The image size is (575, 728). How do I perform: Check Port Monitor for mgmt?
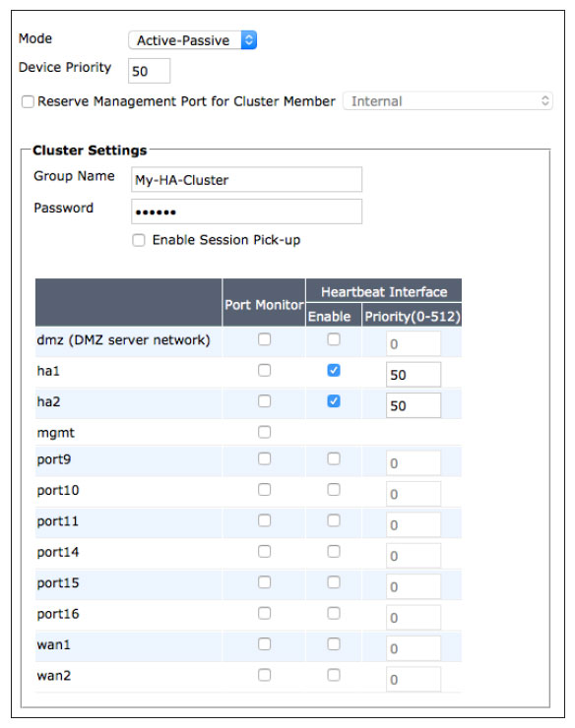[265, 432]
